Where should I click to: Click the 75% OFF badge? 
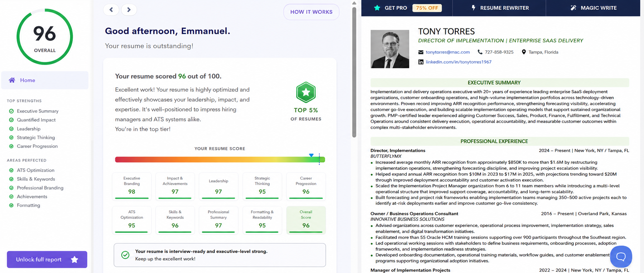tap(427, 8)
